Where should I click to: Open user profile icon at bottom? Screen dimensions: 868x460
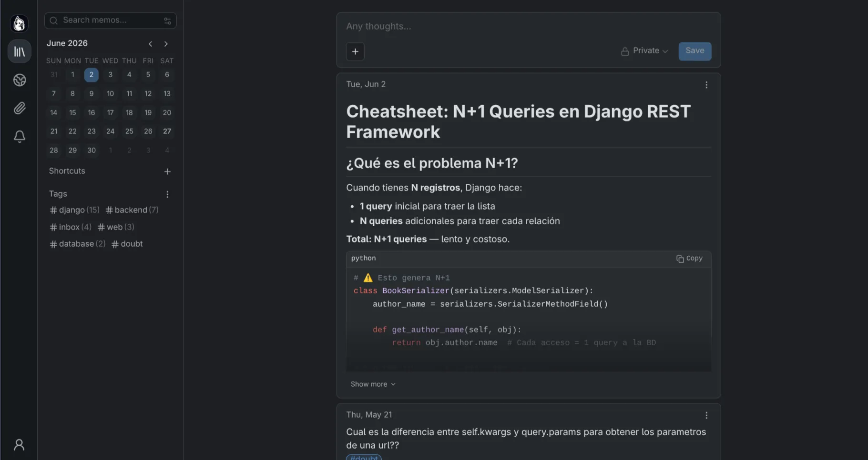[x=19, y=445]
